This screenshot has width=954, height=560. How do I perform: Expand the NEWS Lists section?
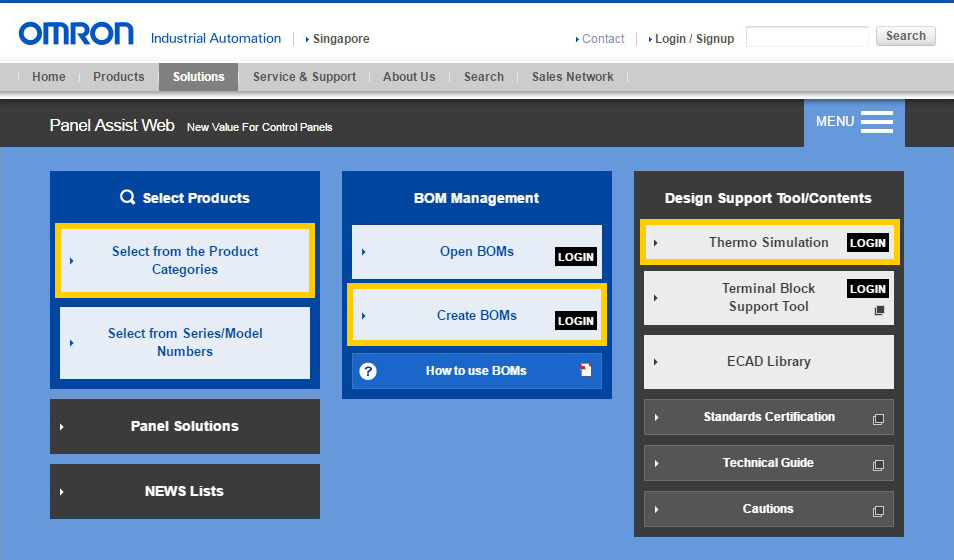[x=185, y=491]
